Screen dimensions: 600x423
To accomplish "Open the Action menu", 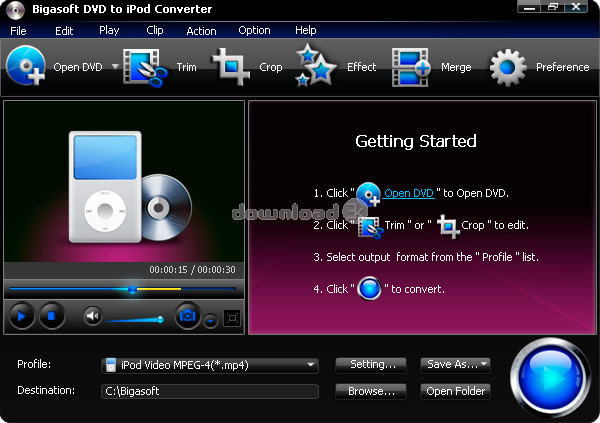I will point(201,31).
